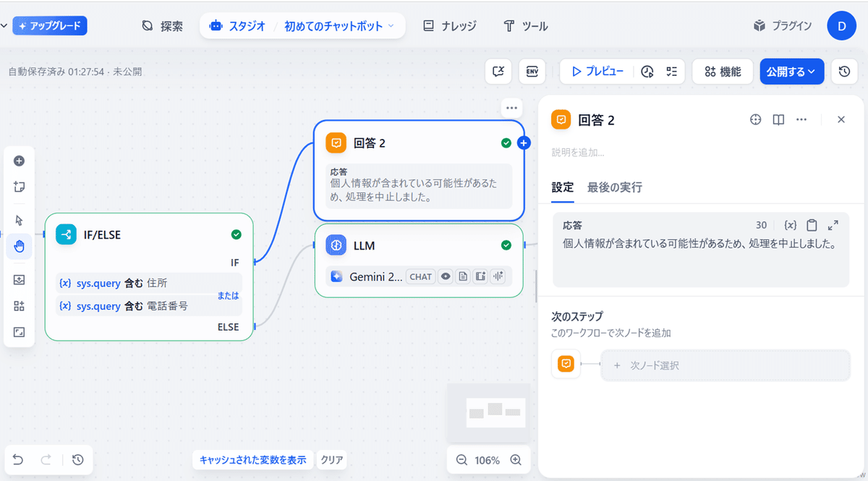
Task: Open the 公開する publish dropdown
Action: pos(791,72)
